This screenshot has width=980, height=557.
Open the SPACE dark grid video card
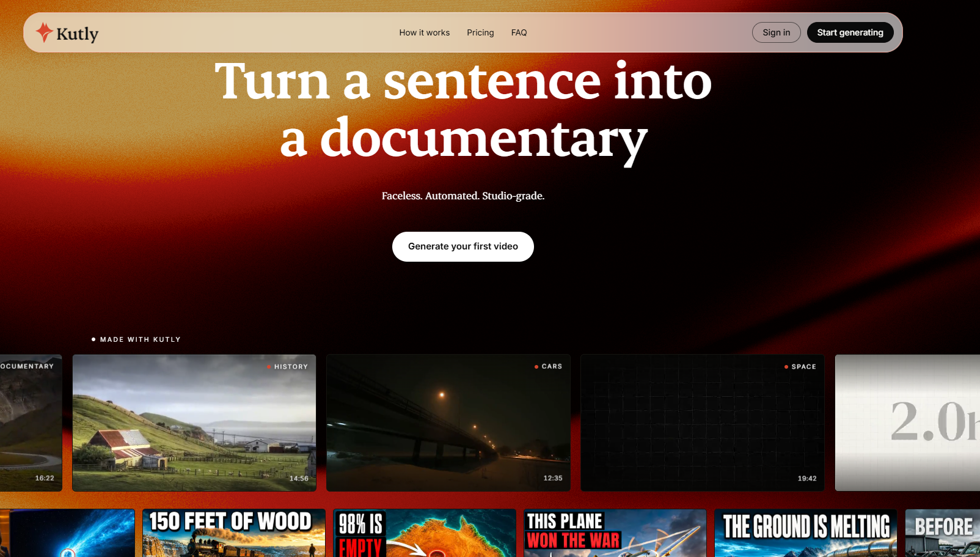coord(702,422)
